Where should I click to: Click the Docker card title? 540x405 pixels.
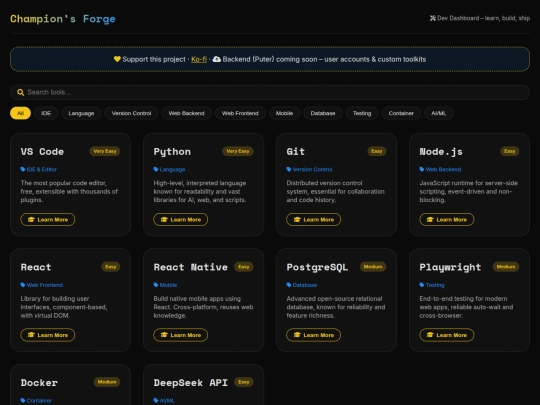click(x=39, y=383)
